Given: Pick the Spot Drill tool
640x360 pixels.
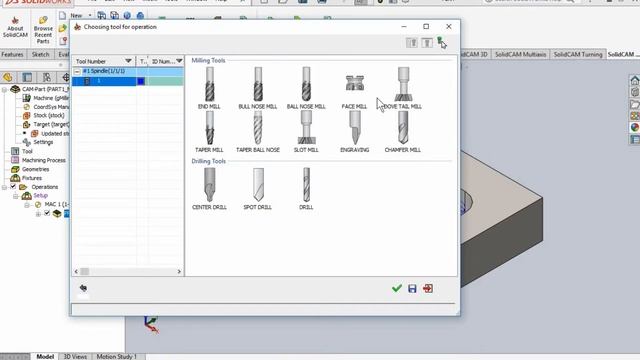Looking at the screenshot, I should [x=258, y=189].
